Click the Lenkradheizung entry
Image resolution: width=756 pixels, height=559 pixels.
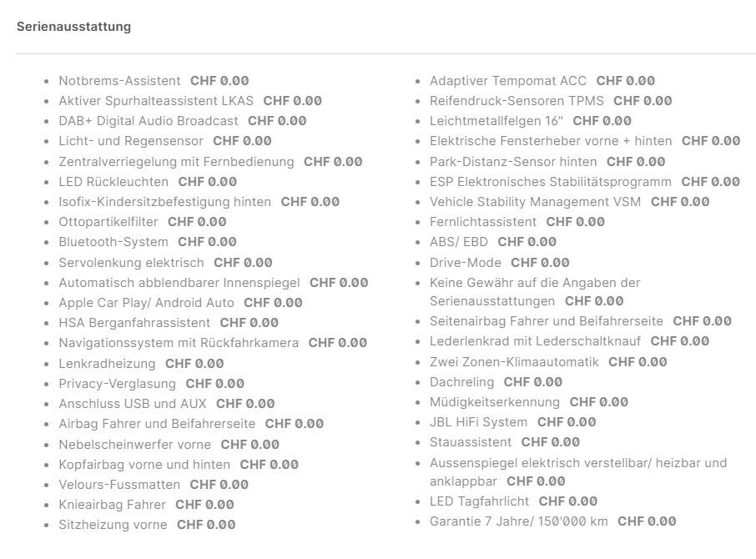(107, 364)
